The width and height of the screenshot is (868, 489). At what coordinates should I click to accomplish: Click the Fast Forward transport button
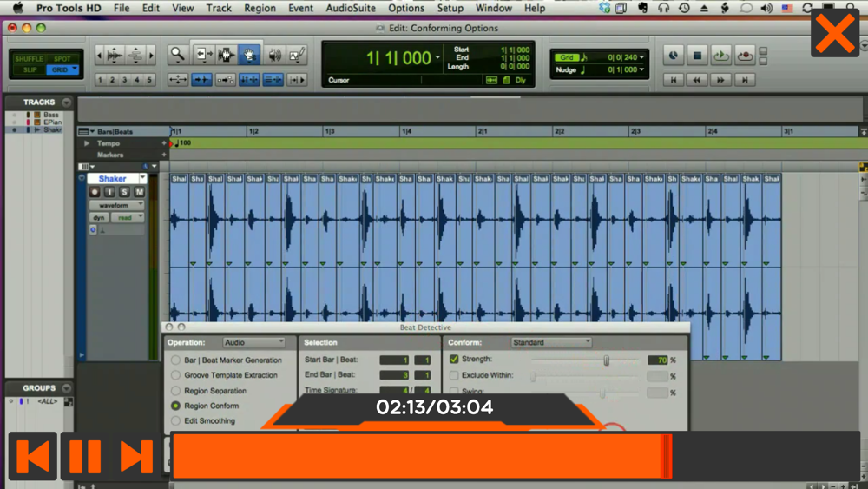(x=720, y=80)
